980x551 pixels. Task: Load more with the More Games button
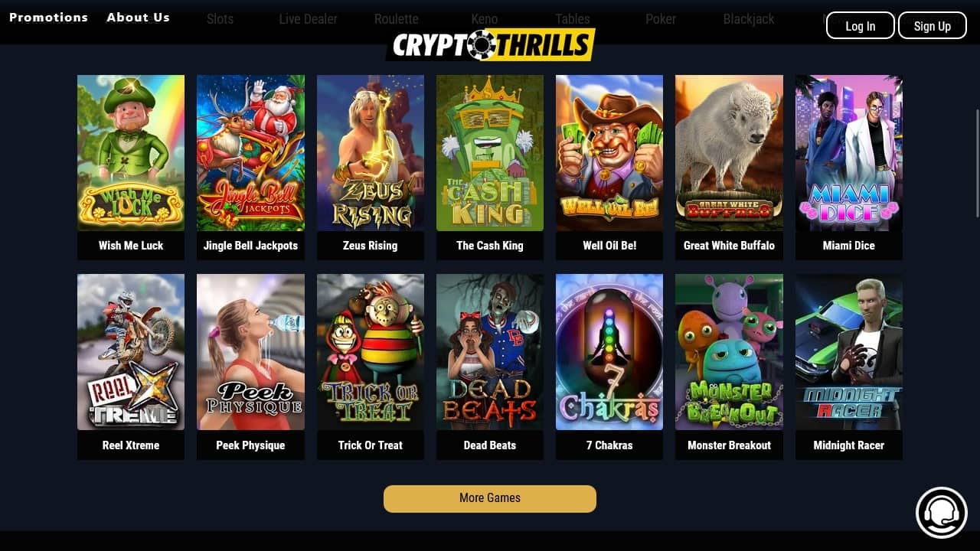tap(490, 498)
